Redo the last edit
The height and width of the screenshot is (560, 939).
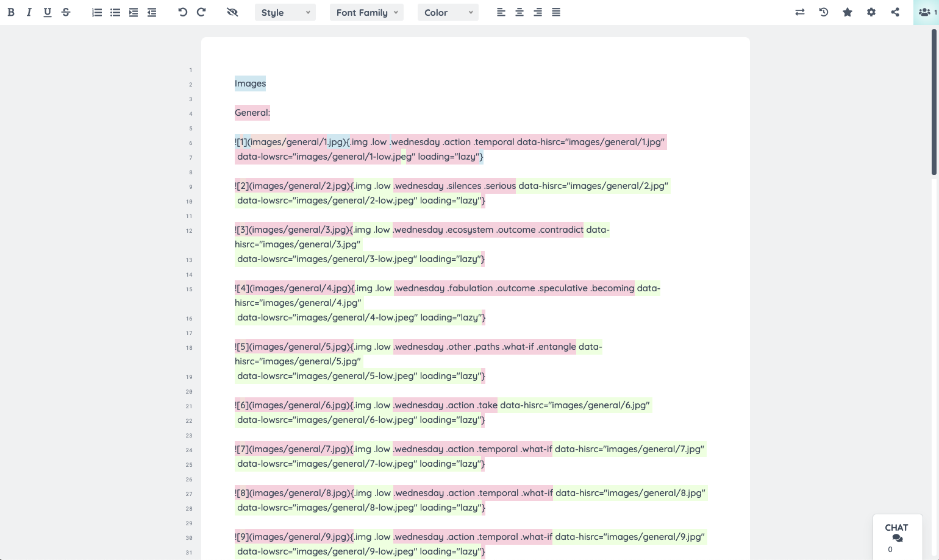coord(201,12)
